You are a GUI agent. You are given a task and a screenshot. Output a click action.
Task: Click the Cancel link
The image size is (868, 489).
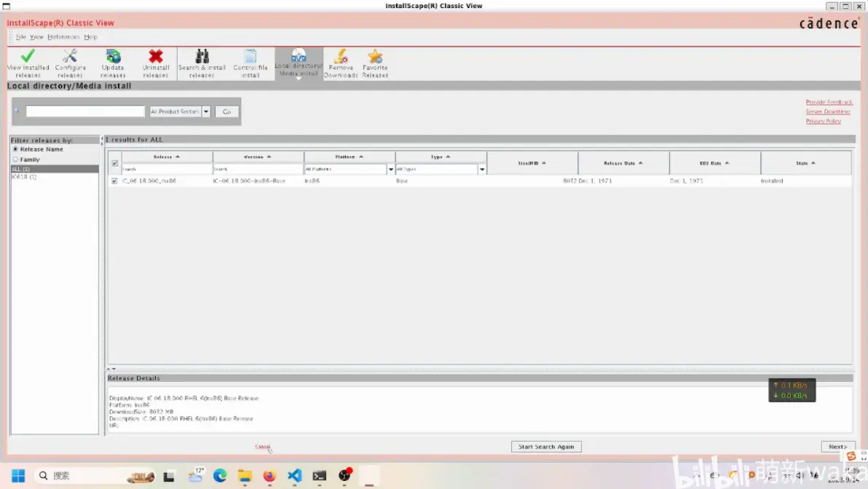(262, 446)
